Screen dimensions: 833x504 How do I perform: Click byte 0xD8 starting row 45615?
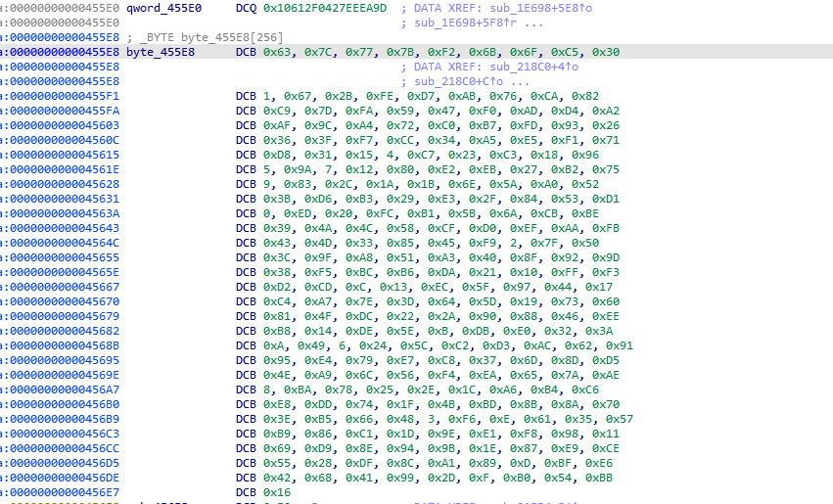tap(277, 155)
